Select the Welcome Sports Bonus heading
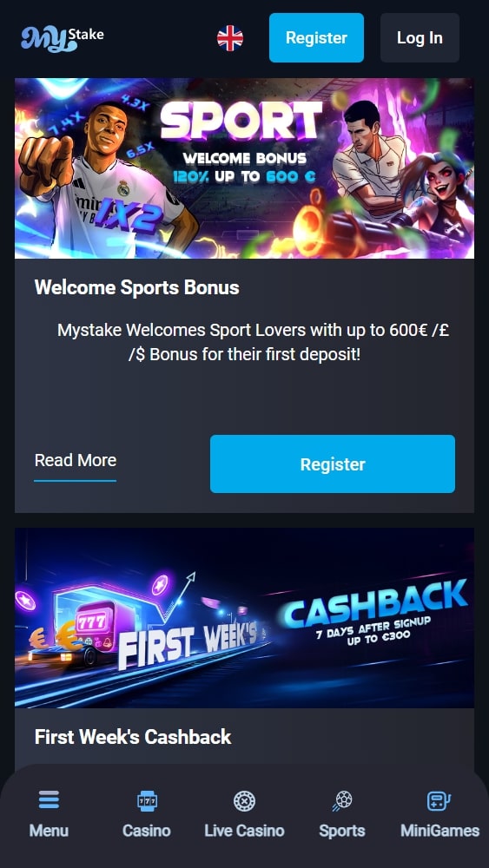Screen dimensions: 489x868 point(136,287)
